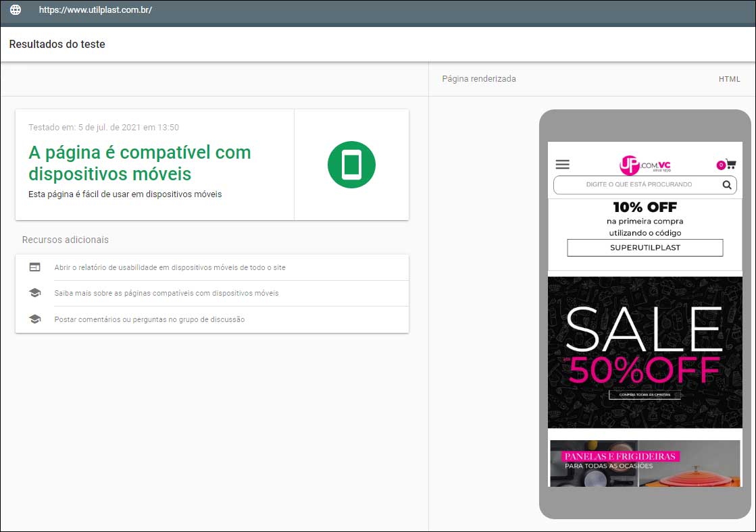Viewport: 756px width, 532px height.
Task: Open Saiba mais sobre páginas compatíveis link
Action: [166, 293]
